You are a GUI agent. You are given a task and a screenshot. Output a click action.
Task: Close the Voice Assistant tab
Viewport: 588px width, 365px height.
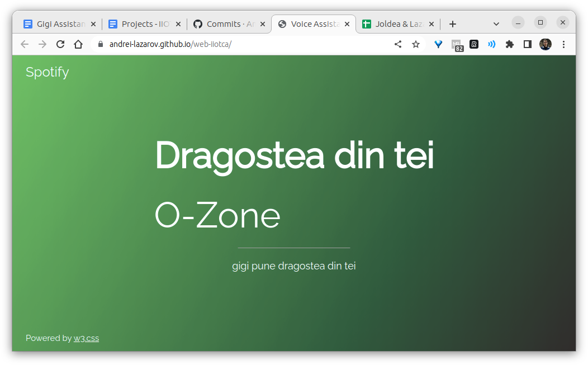pyautogui.click(x=347, y=24)
